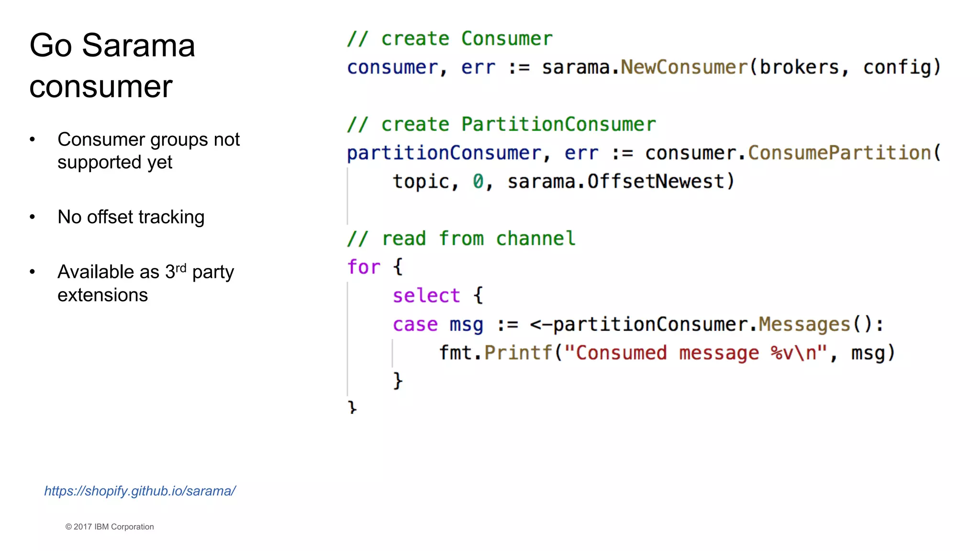The height and width of the screenshot is (551, 980).
Task: Click the ConsumePartition method name
Action: point(839,153)
